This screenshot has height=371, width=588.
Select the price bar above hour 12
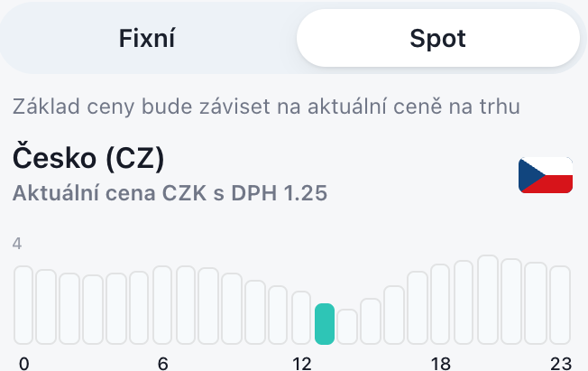[301, 317]
